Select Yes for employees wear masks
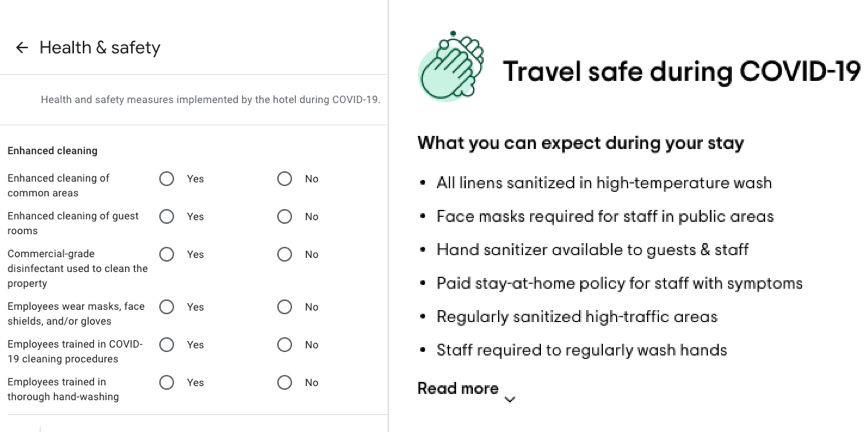 click(x=166, y=307)
